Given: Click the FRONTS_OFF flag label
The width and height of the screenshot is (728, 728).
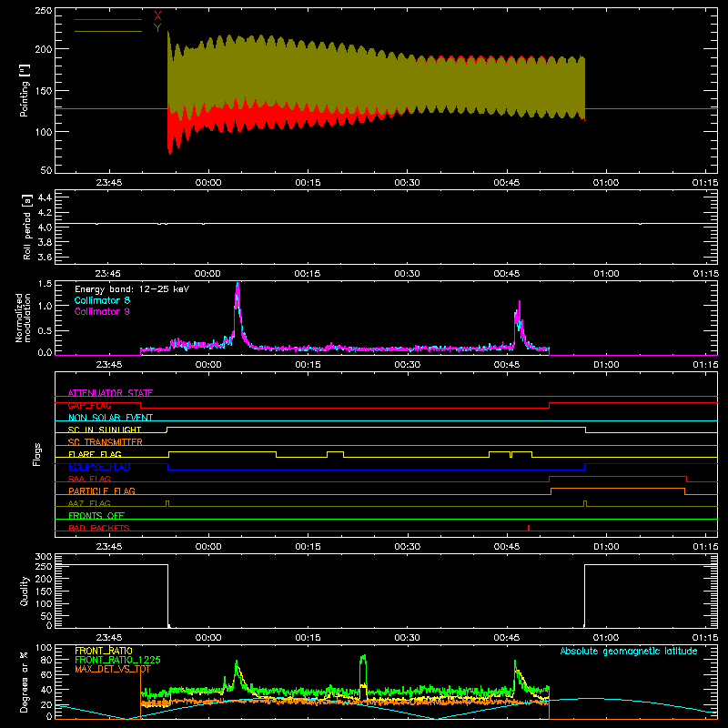Looking at the screenshot, I should click(x=96, y=515).
